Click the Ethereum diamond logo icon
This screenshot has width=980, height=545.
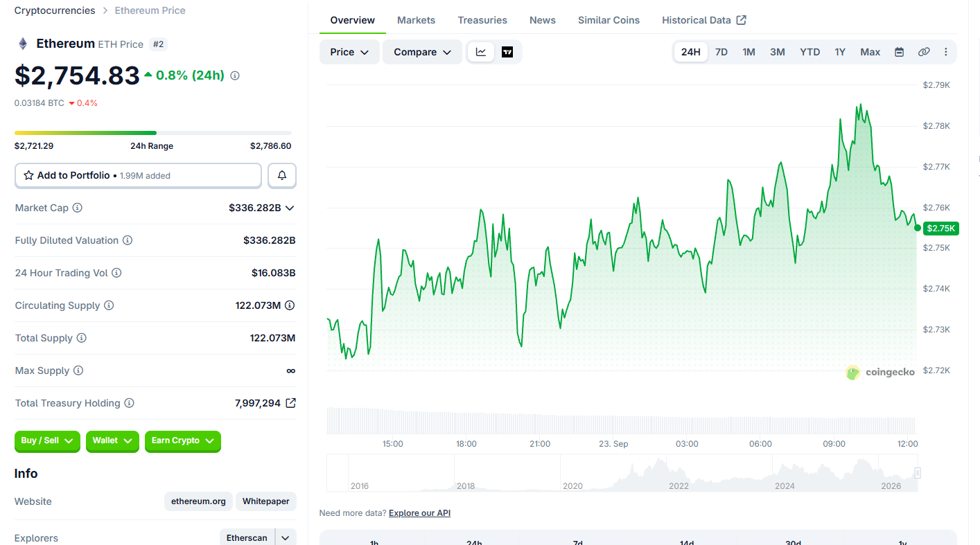pos(23,44)
